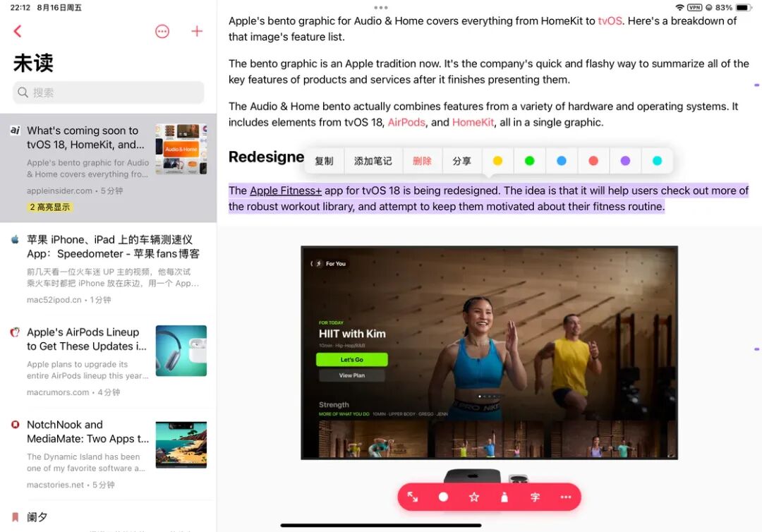This screenshot has height=532, width=762.
Task: Tap the battery icon in the status bar
Action: 744,7
